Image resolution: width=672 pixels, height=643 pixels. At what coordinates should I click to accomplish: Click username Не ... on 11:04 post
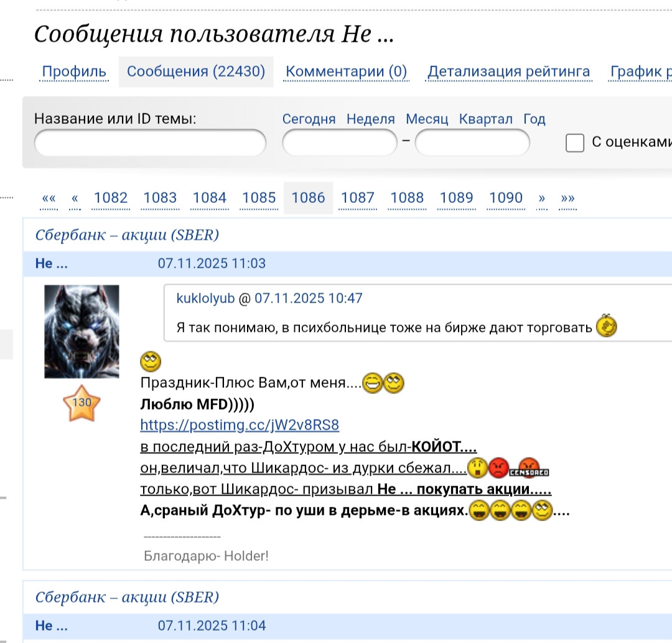[x=52, y=626]
